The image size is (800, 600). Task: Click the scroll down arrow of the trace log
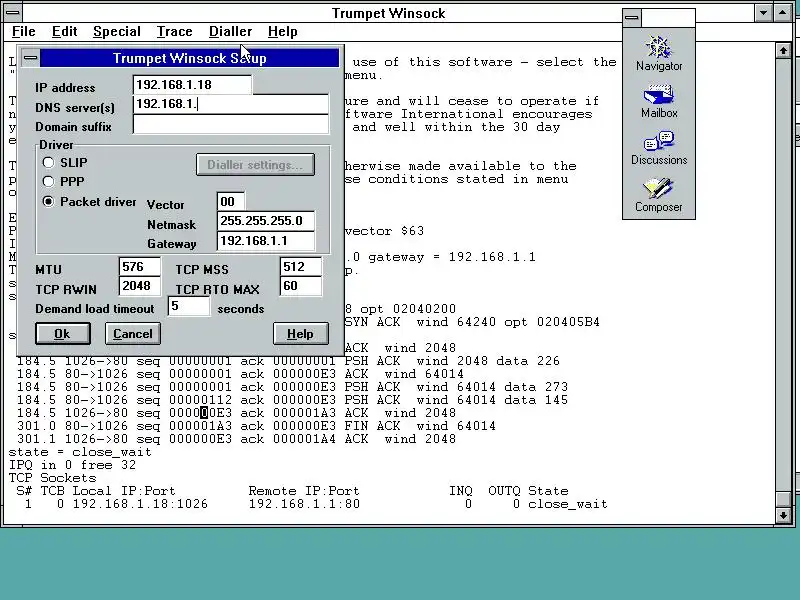(783, 515)
